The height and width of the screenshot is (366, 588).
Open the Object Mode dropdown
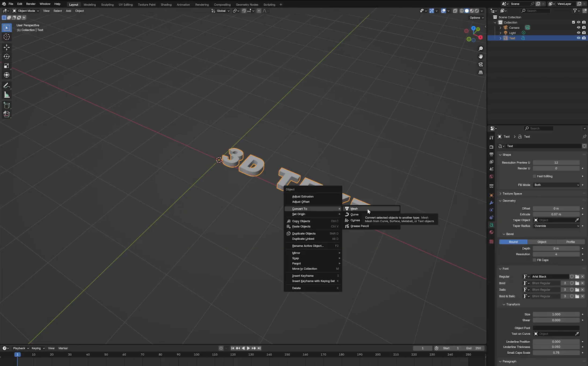click(26, 11)
